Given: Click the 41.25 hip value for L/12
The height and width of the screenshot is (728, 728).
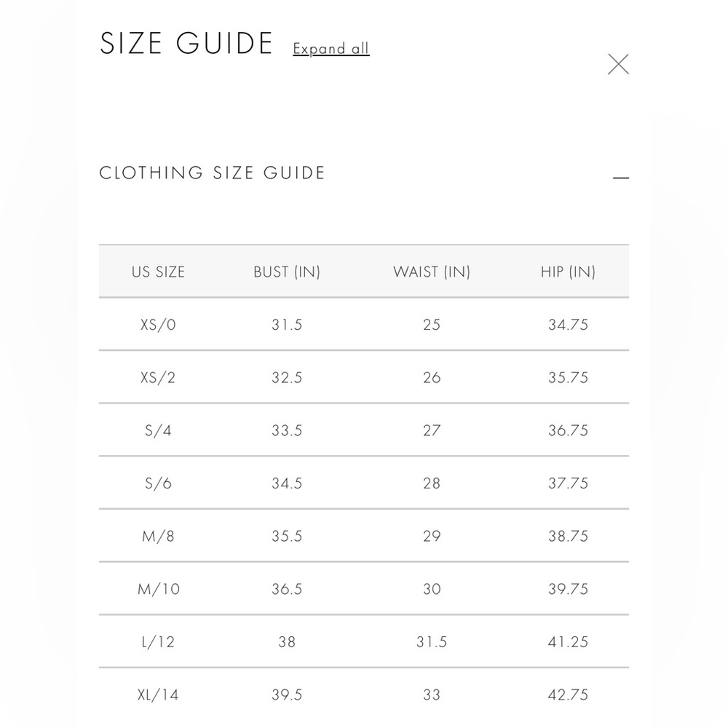Looking at the screenshot, I should (568, 642).
